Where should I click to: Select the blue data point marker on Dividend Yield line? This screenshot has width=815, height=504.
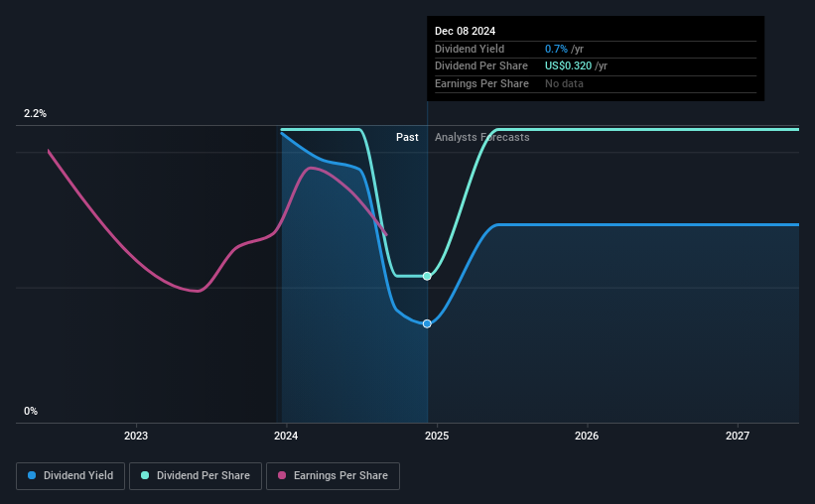427,323
